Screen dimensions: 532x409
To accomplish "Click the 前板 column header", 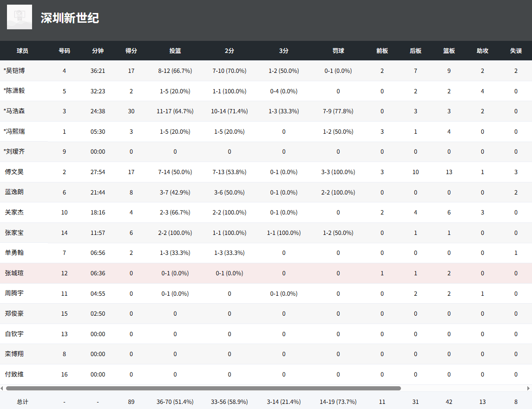I will (382, 51).
